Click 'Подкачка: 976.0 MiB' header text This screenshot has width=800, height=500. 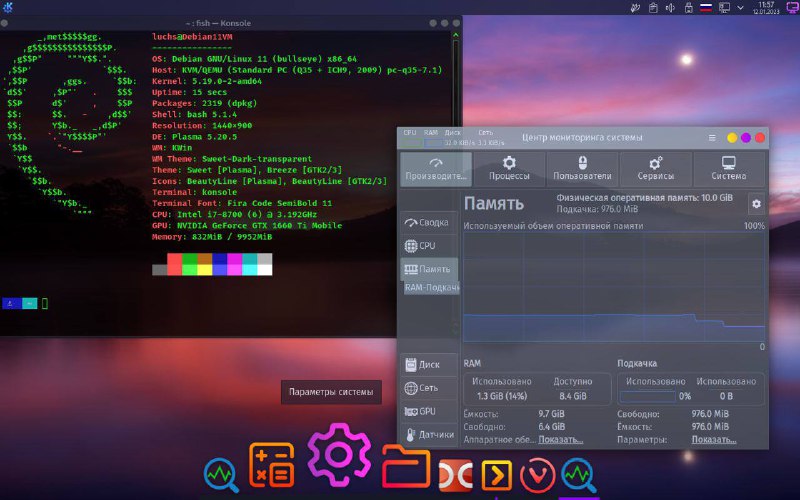[597, 209]
